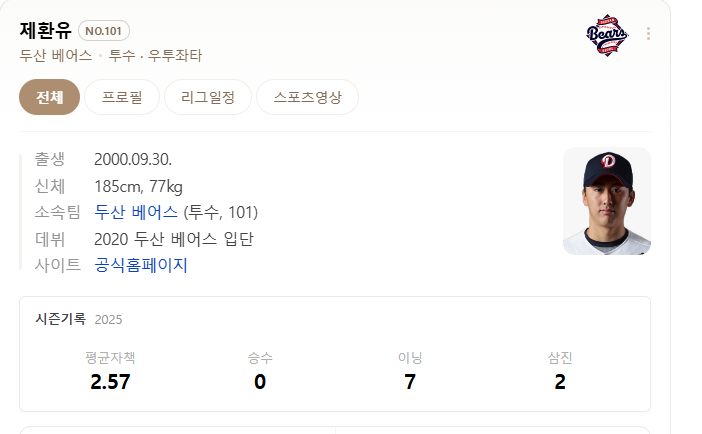Select the 전체 tab
Viewport: 702px width, 434px height.
(49, 97)
